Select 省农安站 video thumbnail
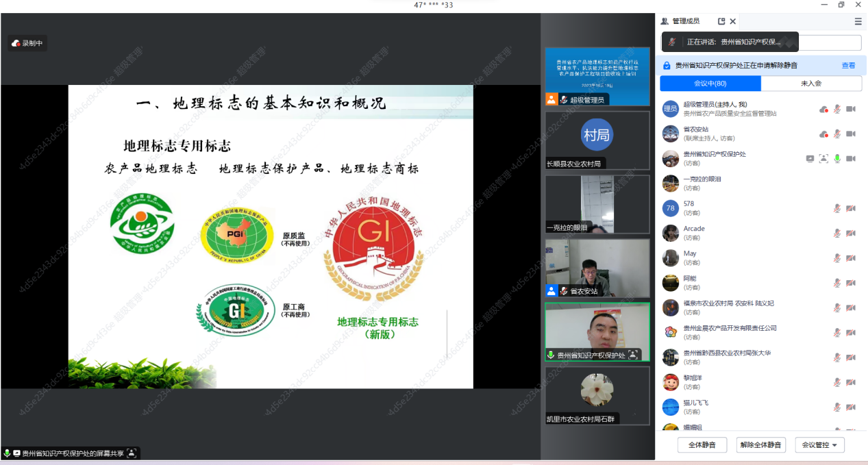 (x=597, y=268)
